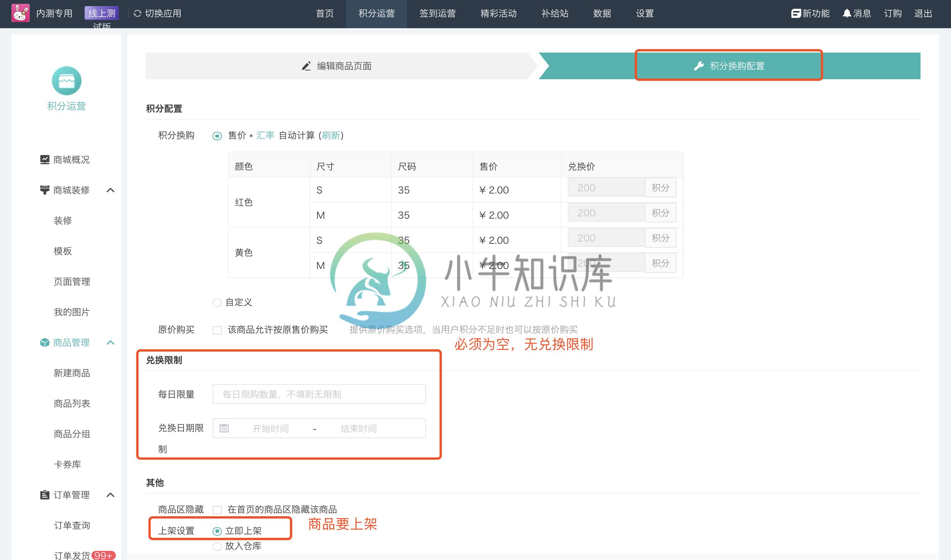Open 模板 in sidebar
The width and height of the screenshot is (951, 560).
click(x=63, y=251)
